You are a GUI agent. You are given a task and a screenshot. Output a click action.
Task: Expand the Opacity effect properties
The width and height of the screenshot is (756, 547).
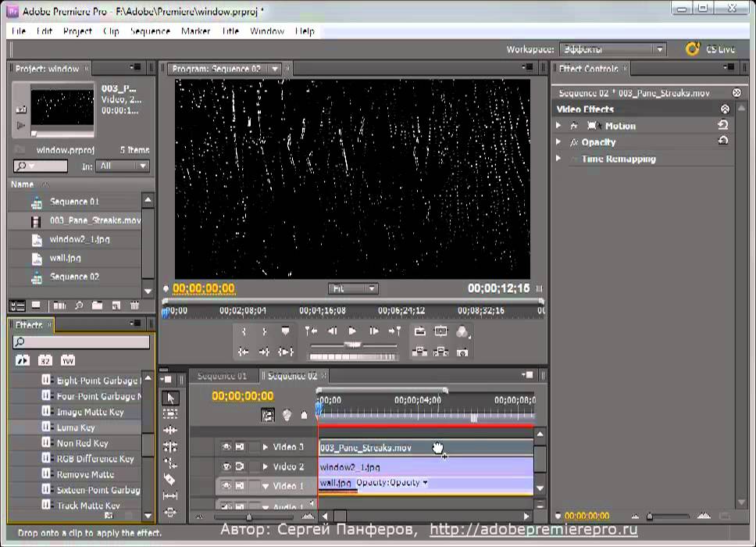558,141
